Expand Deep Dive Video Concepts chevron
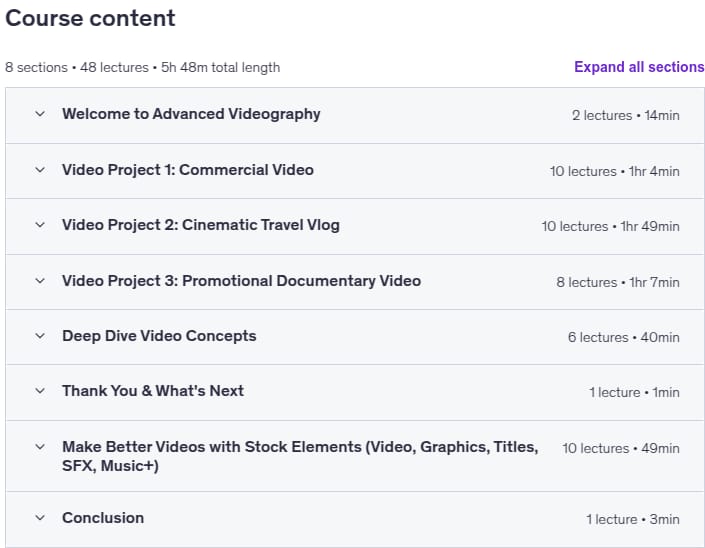705x548 pixels. [x=40, y=336]
